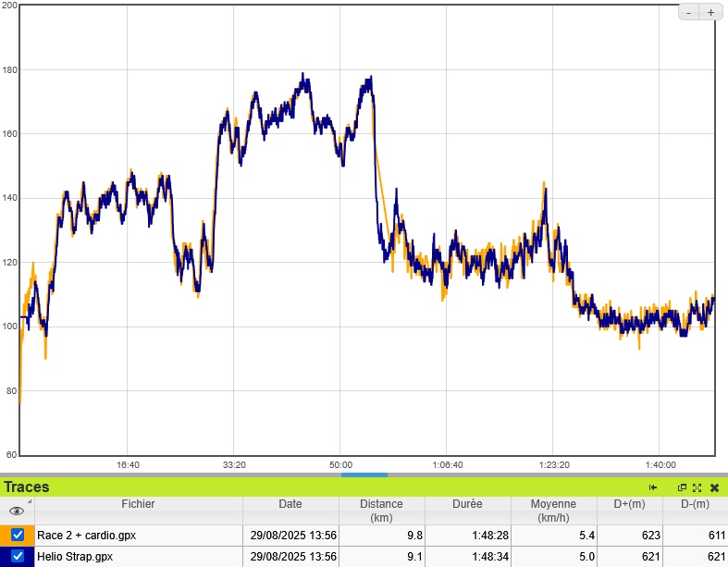Click the eye icon column header
Image resolution: width=728 pixels, height=567 pixels.
point(17,511)
